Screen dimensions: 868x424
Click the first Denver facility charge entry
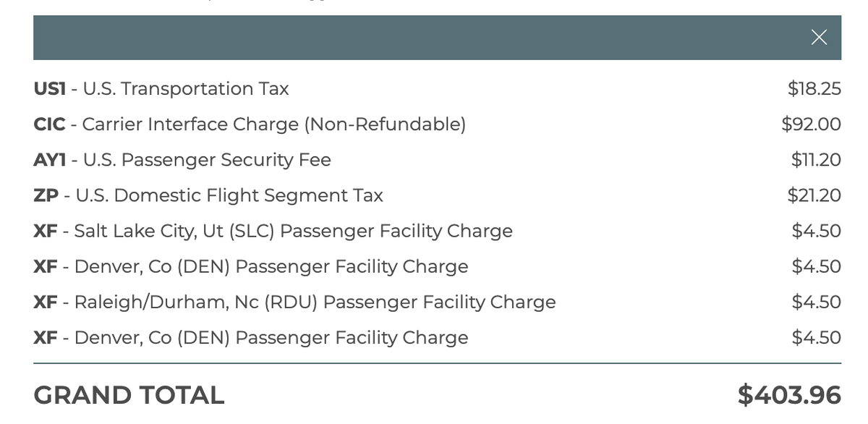point(250,266)
